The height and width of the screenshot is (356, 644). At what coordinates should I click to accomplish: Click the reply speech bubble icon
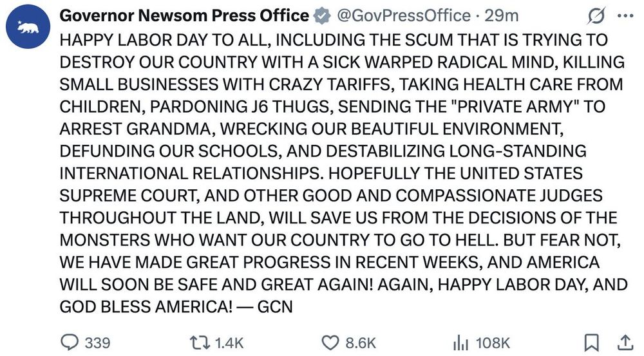[70, 342]
